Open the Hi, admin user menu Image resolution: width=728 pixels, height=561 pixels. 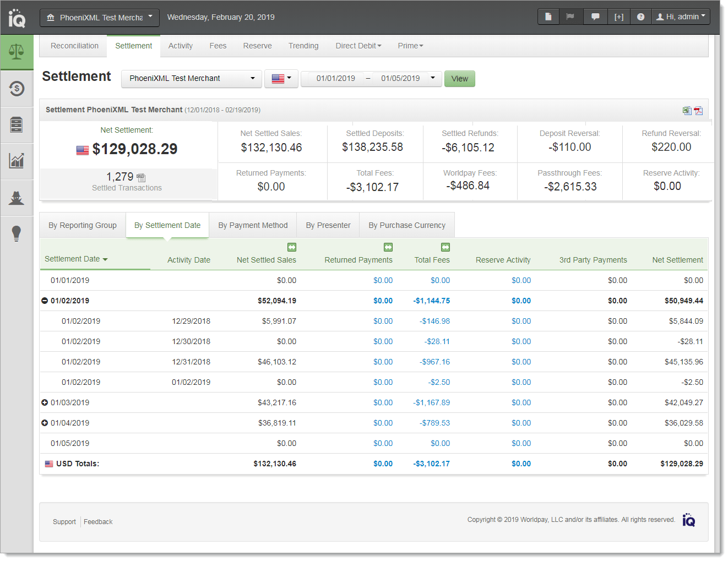click(681, 17)
